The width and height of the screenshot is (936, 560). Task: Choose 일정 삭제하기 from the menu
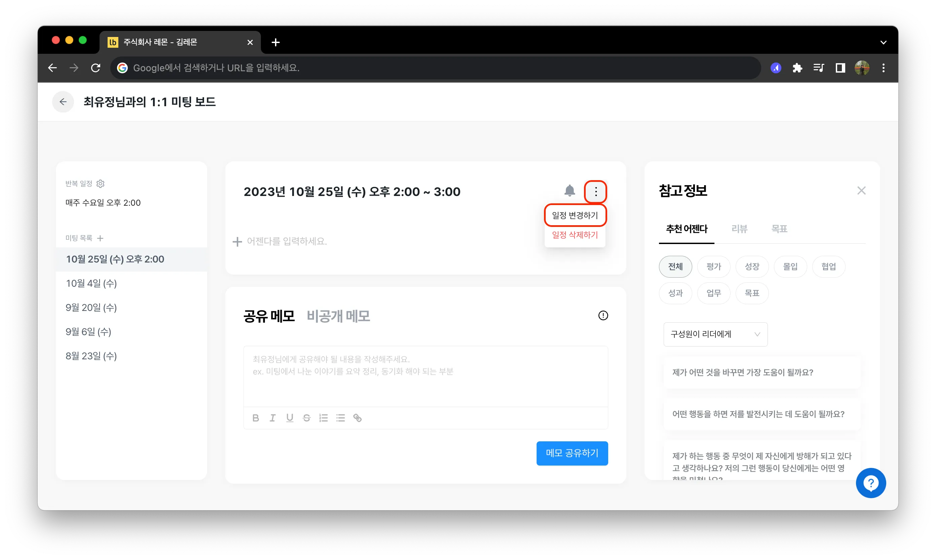[x=575, y=235]
